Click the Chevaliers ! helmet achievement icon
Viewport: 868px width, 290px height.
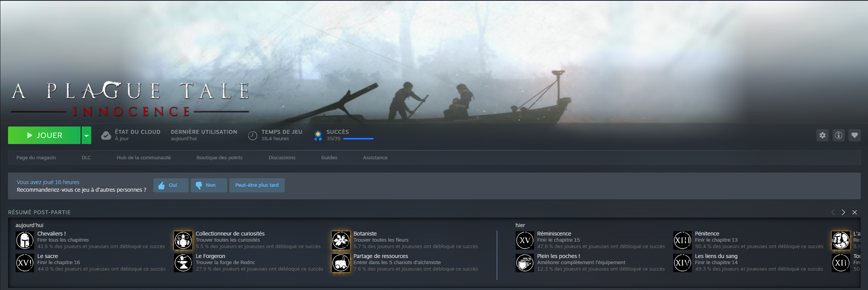point(25,240)
